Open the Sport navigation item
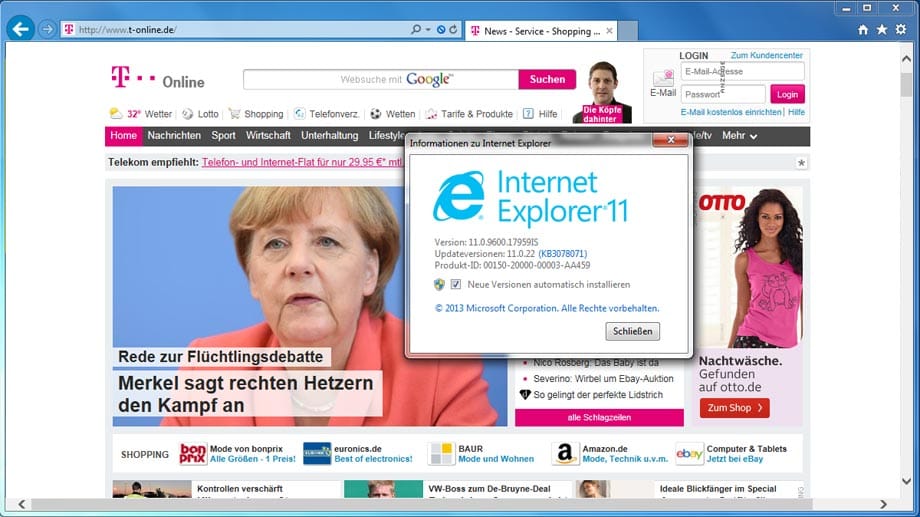The image size is (920, 517). click(223, 136)
